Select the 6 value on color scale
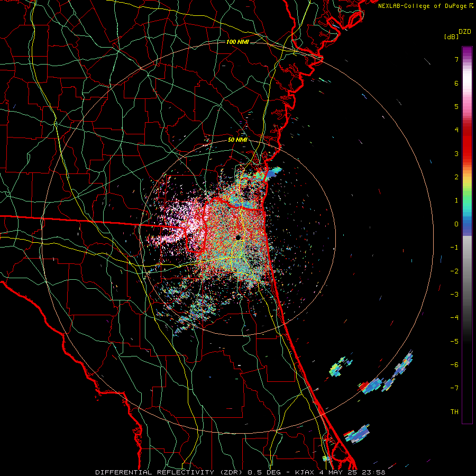Screen dimensions: 476x476 456,83
